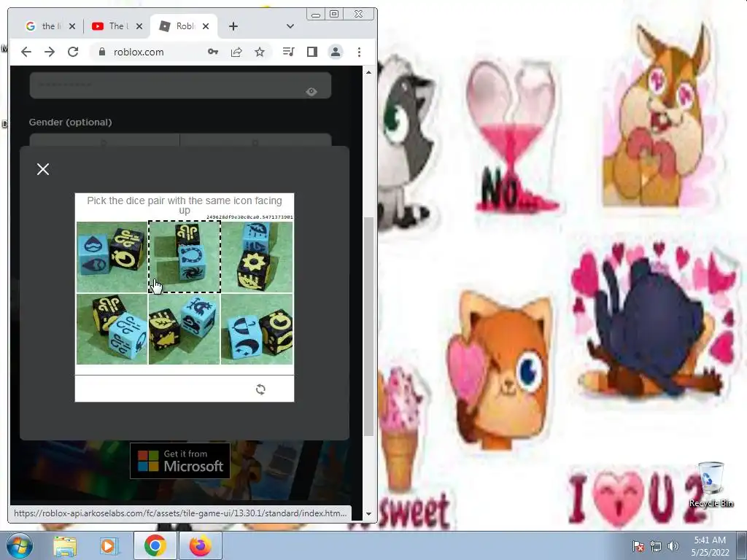The height and width of the screenshot is (560, 747).
Task: Click the padlock site info icon
Action: tap(101, 52)
